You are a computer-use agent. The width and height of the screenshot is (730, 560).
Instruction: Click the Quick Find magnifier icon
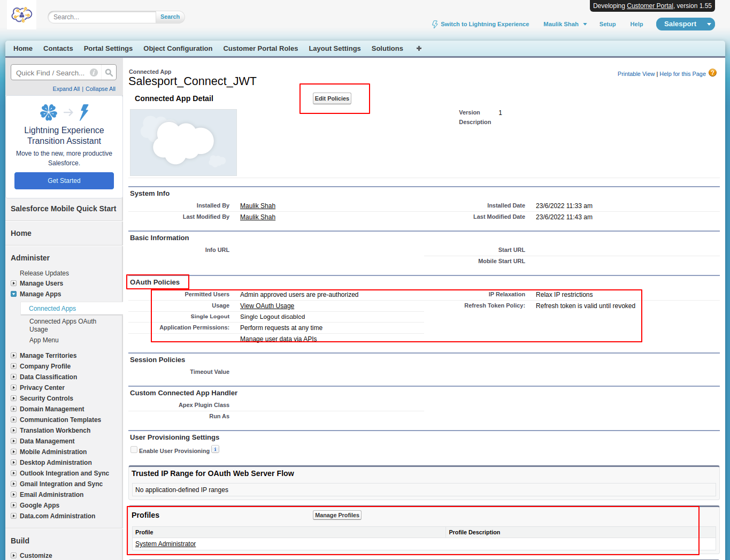(x=109, y=73)
